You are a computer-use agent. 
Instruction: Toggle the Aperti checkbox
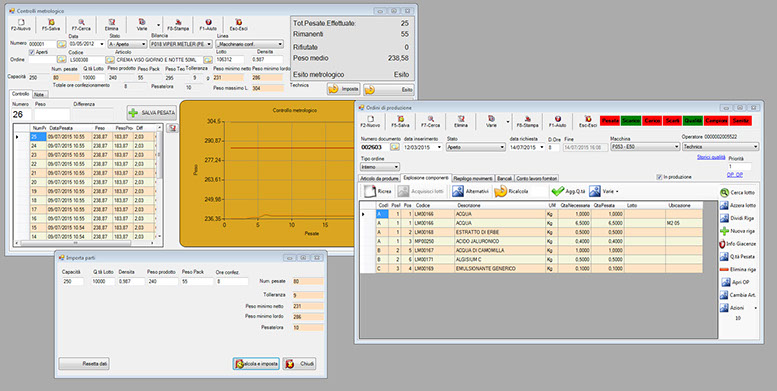click(32, 52)
